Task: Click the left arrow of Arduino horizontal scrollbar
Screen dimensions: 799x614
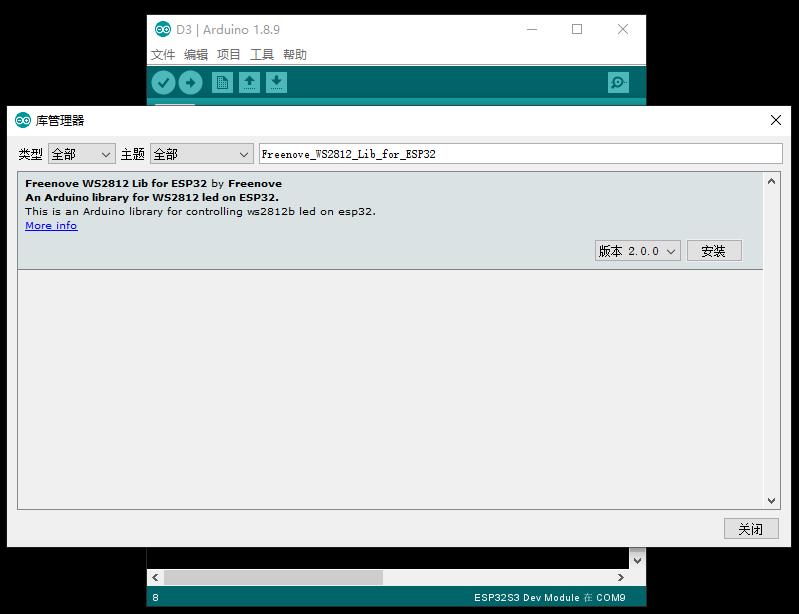Action: (x=155, y=577)
